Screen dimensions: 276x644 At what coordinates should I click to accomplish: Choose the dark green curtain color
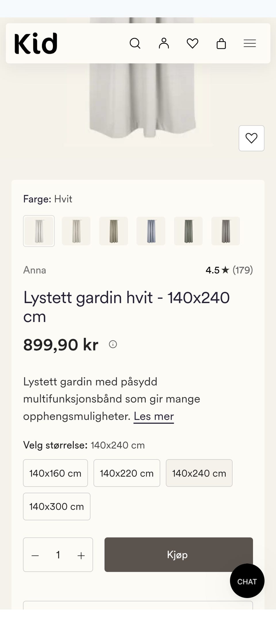tap(188, 231)
